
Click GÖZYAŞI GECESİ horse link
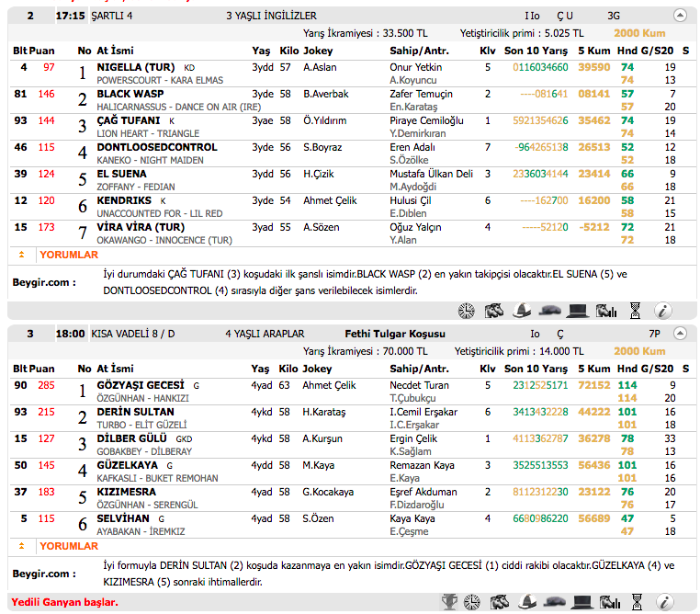click(x=141, y=385)
